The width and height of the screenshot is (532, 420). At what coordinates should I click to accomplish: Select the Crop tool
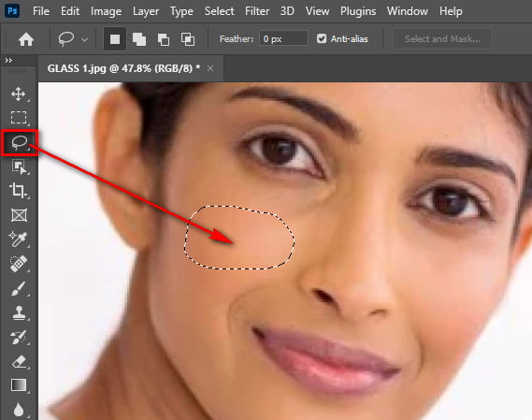(19, 191)
